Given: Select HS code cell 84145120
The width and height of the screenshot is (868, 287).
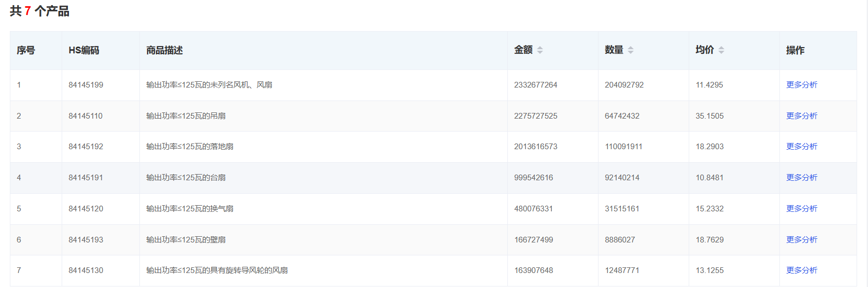Looking at the screenshot, I should click(x=86, y=209).
